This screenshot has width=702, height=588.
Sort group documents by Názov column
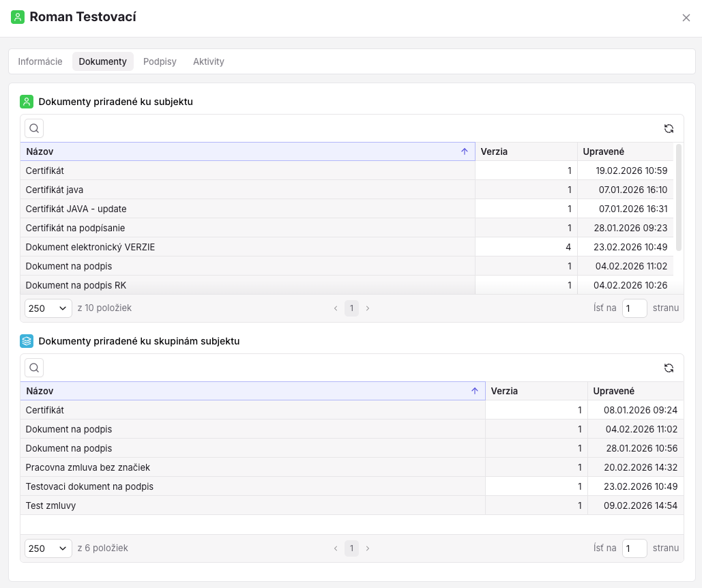[x=252, y=391]
